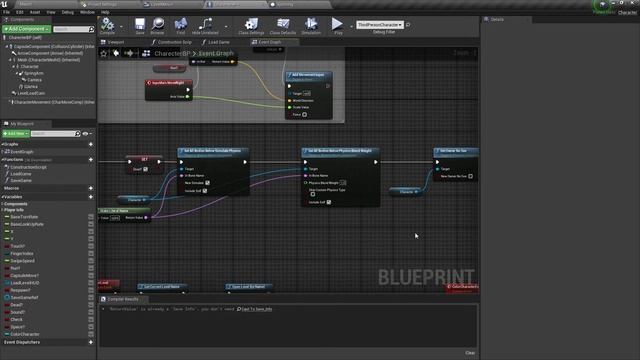Viewport: 640px width, 360px height.
Task: Toggle Skip Custom Physics Type checkbox
Action: [313, 194]
